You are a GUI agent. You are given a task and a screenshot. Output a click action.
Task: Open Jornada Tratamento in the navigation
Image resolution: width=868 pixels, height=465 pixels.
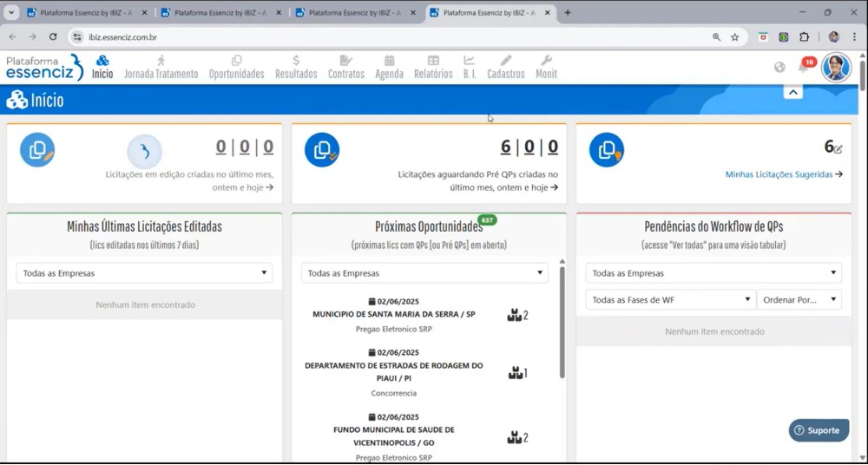click(161, 67)
